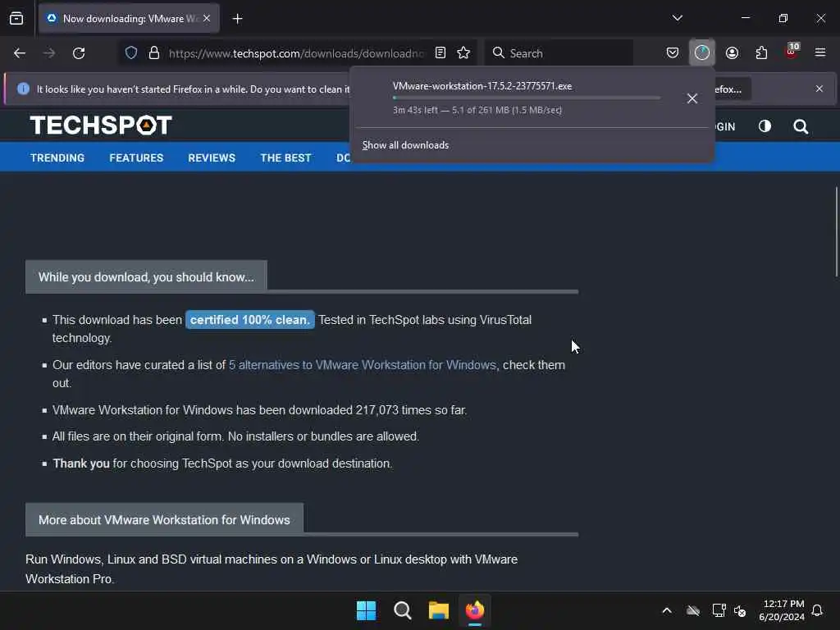Open the clock showing 12:17 PM

click(x=782, y=610)
